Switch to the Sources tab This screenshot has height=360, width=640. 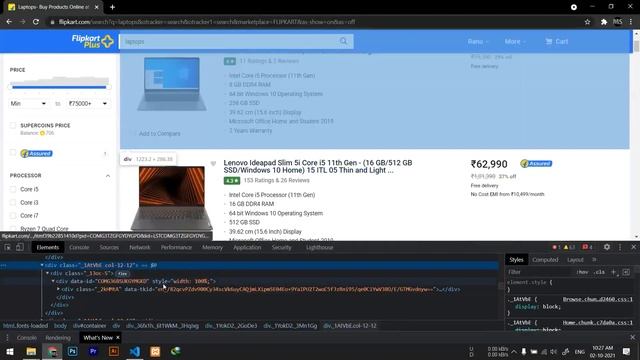pyautogui.click(x=109, y=247)
